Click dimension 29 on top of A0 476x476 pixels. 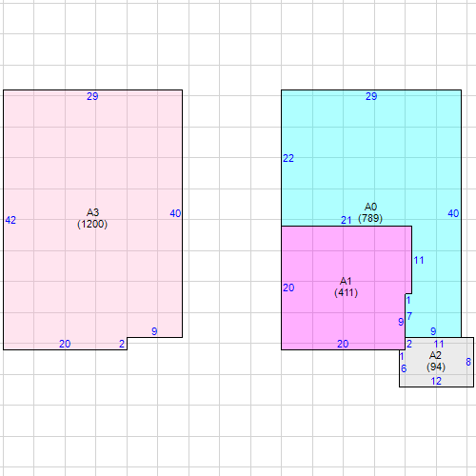[x=371, y=96]
